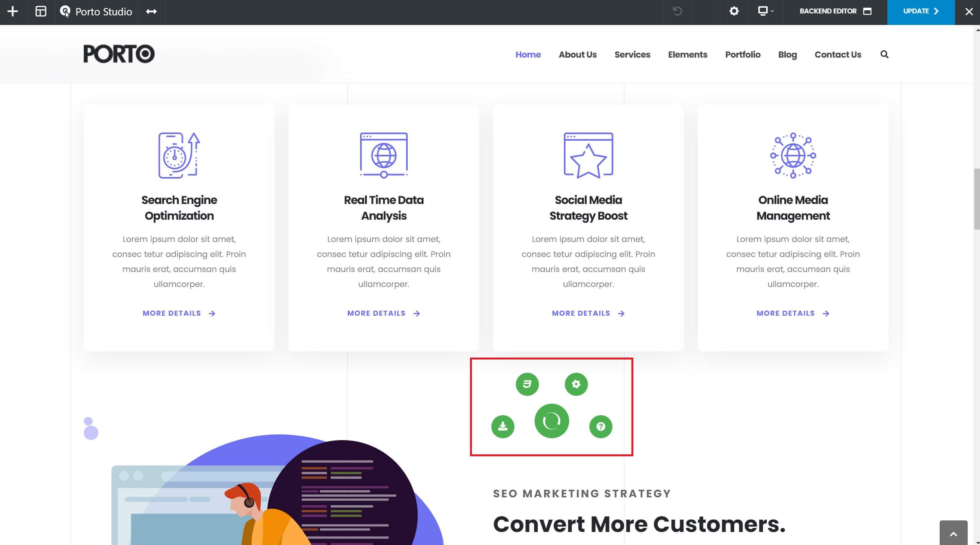This screenshot has height=545, width=980.
Task: Open the Services menu item
Action: pyautogui.click(x=632, y=55)
